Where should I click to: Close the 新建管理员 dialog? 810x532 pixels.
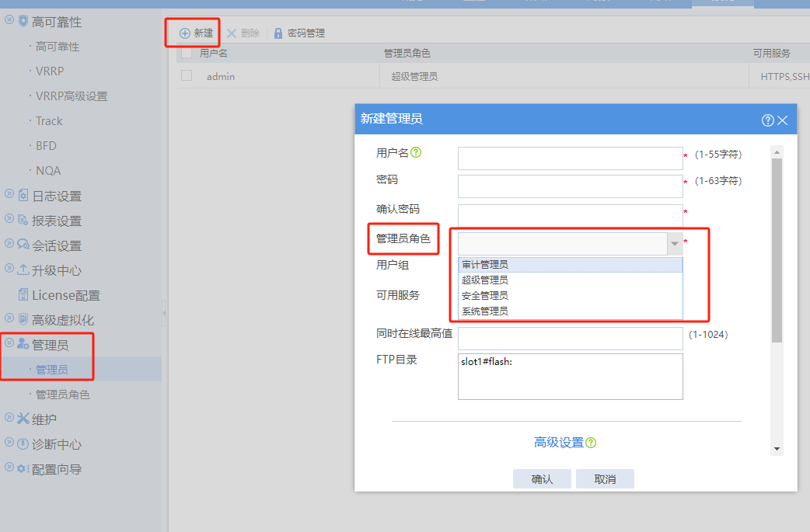783,120
